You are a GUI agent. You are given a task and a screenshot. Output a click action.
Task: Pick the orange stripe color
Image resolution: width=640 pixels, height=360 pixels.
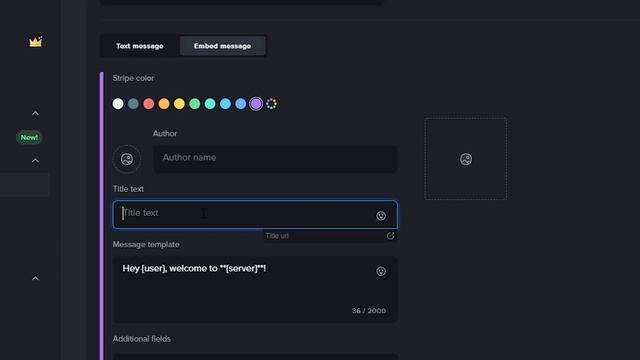[x=164, y=104]
